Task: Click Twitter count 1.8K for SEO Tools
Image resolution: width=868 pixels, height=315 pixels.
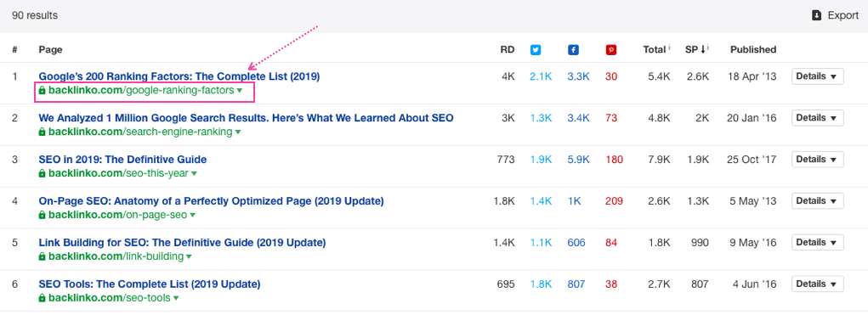Action: pyautogui.click(x=541, y=284)
